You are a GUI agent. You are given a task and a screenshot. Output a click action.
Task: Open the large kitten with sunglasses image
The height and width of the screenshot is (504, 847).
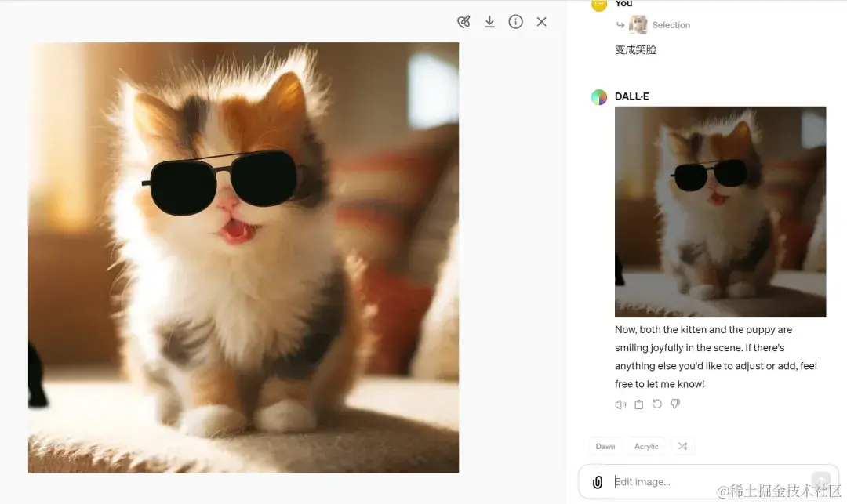pos(244,257)
